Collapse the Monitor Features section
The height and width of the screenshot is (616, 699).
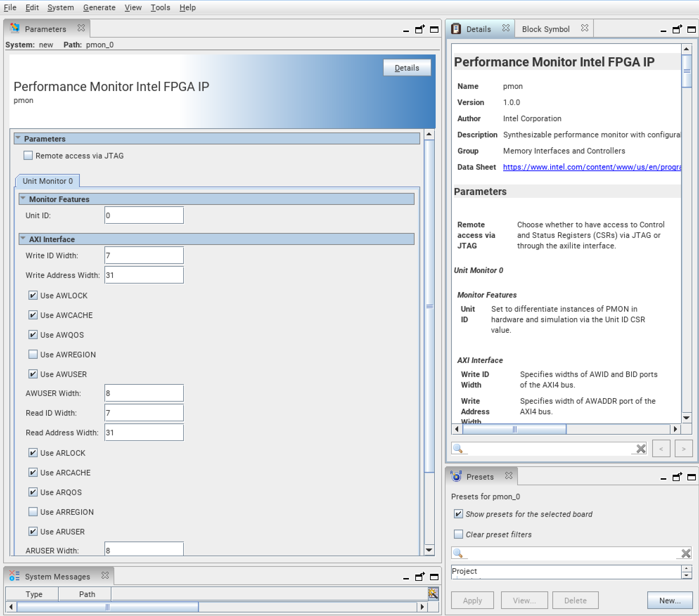click(x=23, y=199)
